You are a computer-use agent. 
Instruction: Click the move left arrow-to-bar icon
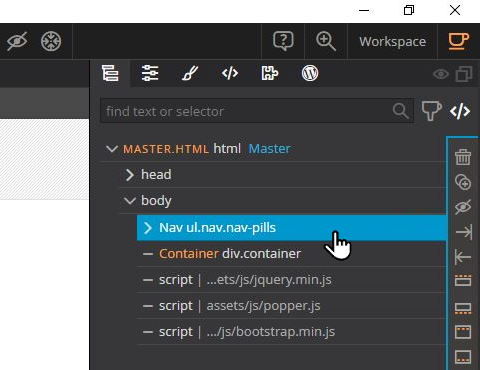pyautogui.click(x=463, y=257)
